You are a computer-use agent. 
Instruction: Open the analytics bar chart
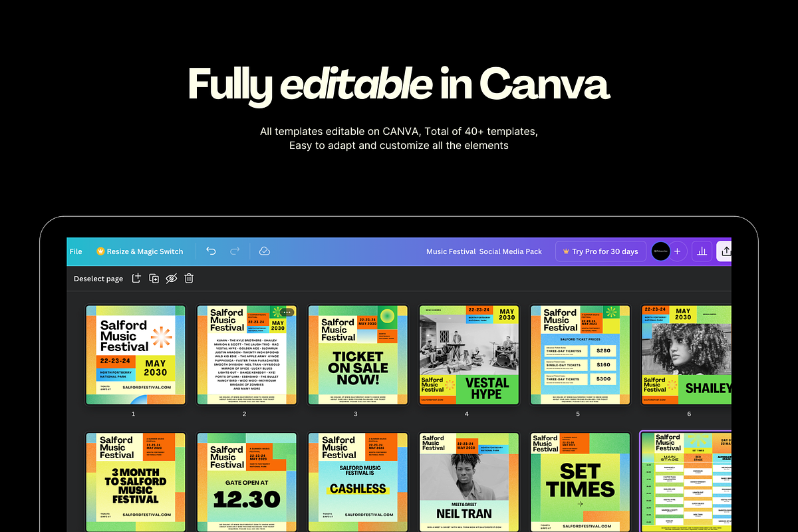701,251
